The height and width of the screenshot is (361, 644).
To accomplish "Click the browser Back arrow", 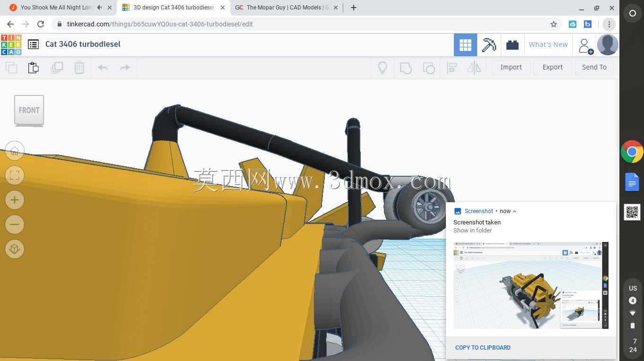I will (x=10, y=24).
